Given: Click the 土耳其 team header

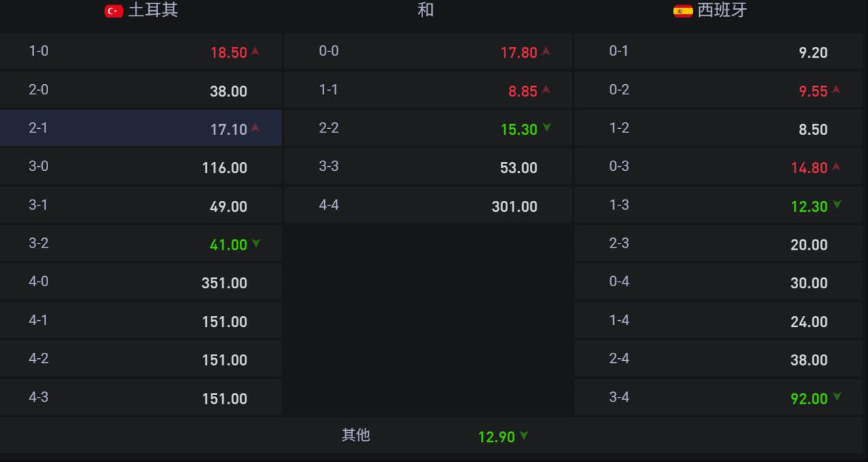Looking at the screenshot, I should click(x=153, y=11).
